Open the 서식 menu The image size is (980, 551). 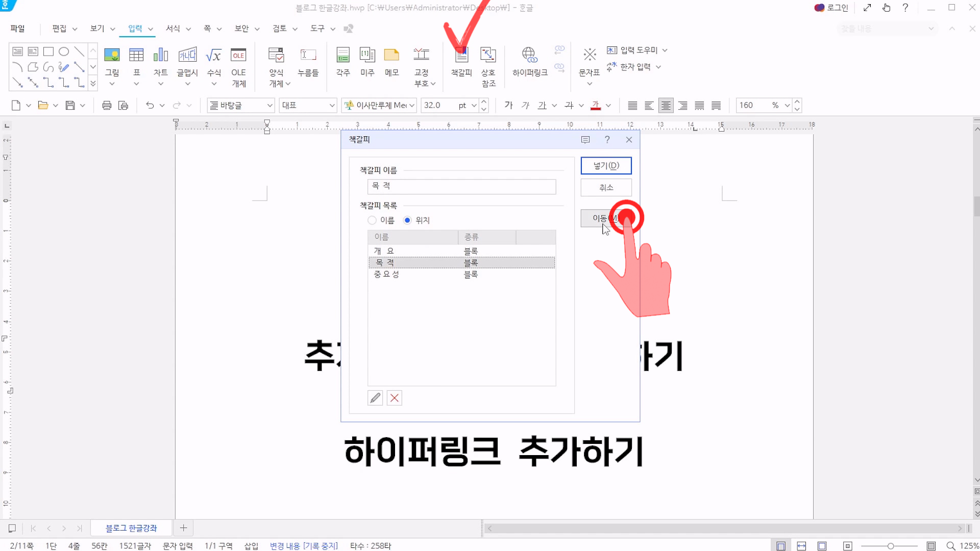tap(173, 29)
